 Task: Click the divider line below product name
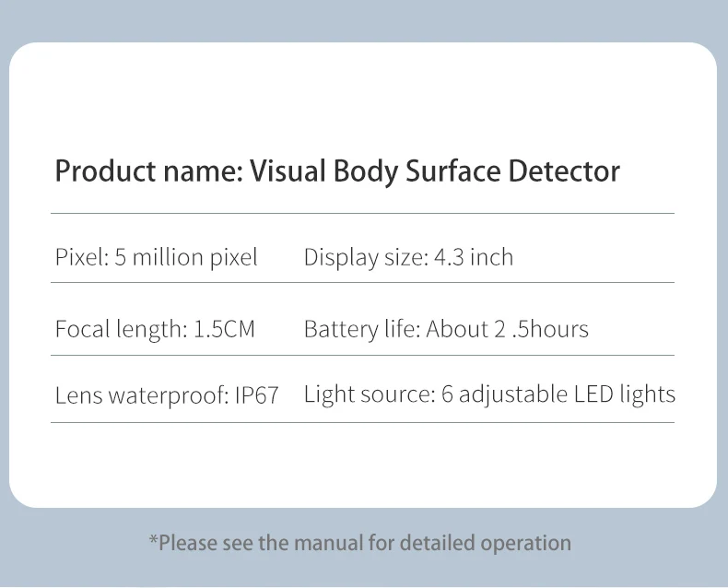362,214
